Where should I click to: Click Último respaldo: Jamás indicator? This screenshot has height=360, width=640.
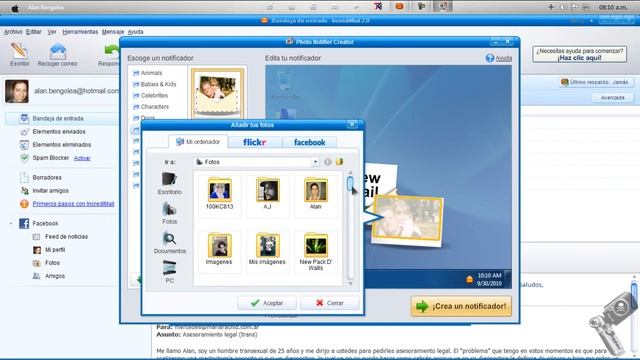pos(596,82)
